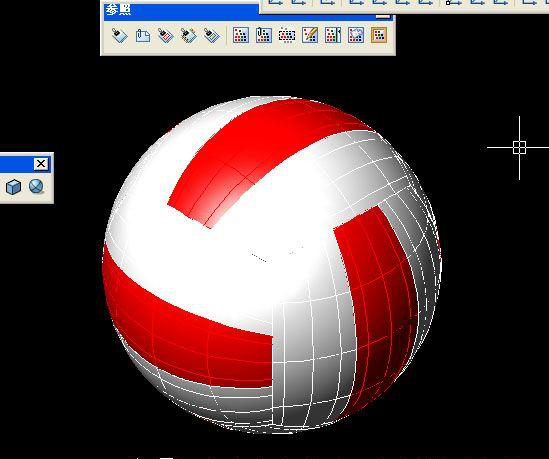
Task: Close the small solids toolbar
Action: click(41, 164)
